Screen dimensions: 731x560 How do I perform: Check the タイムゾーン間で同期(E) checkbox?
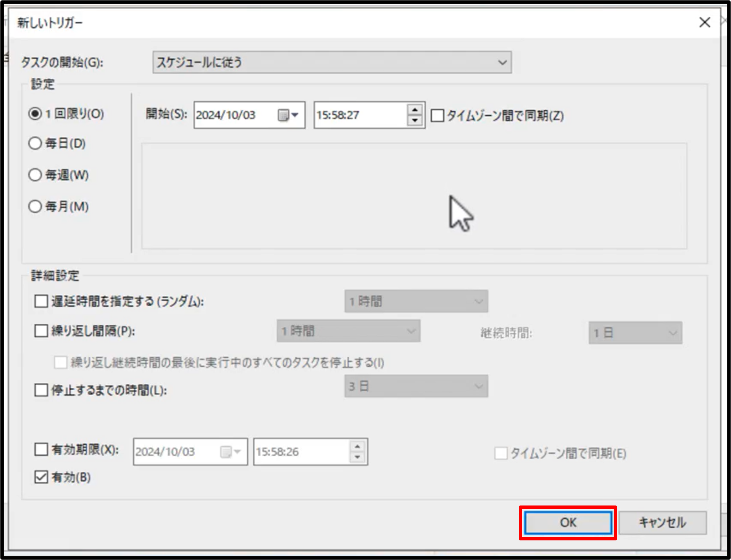coord(501,453)
